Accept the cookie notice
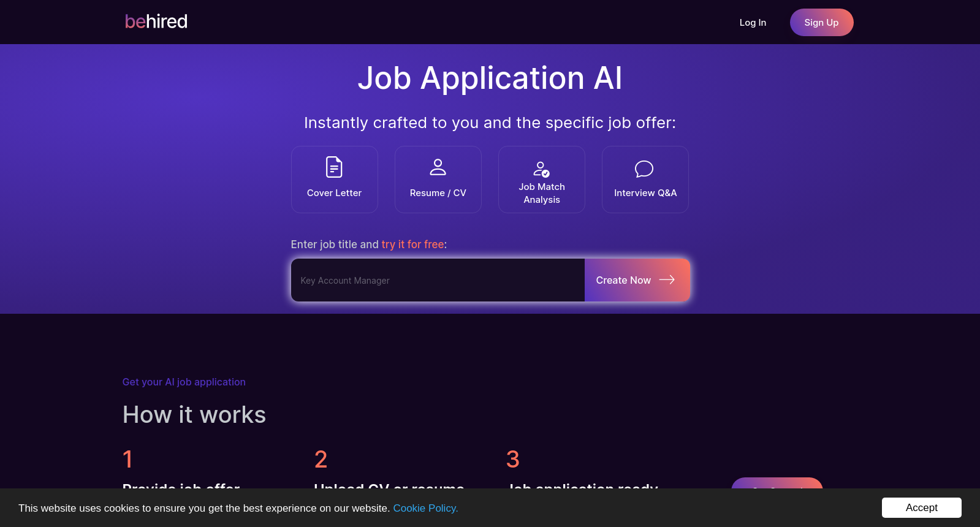 (921, 507)
